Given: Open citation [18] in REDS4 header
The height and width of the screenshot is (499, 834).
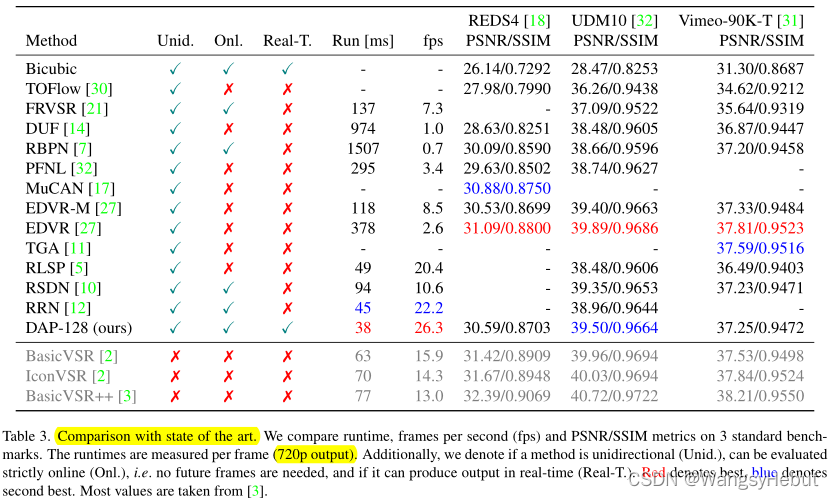Looking at the screenshot, I should click(537, 21).
